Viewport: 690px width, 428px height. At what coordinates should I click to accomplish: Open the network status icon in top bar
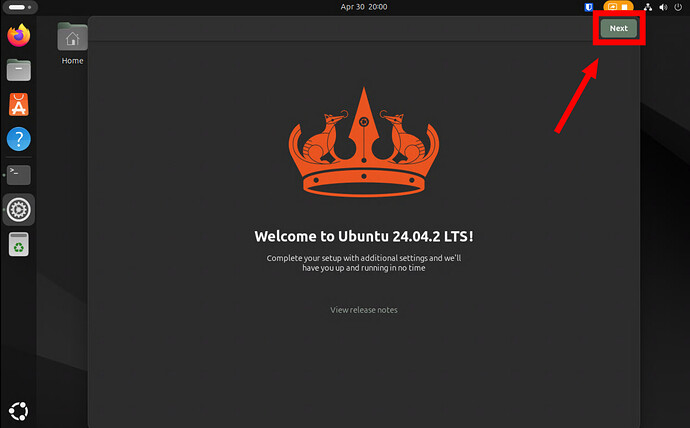point(648,7)
